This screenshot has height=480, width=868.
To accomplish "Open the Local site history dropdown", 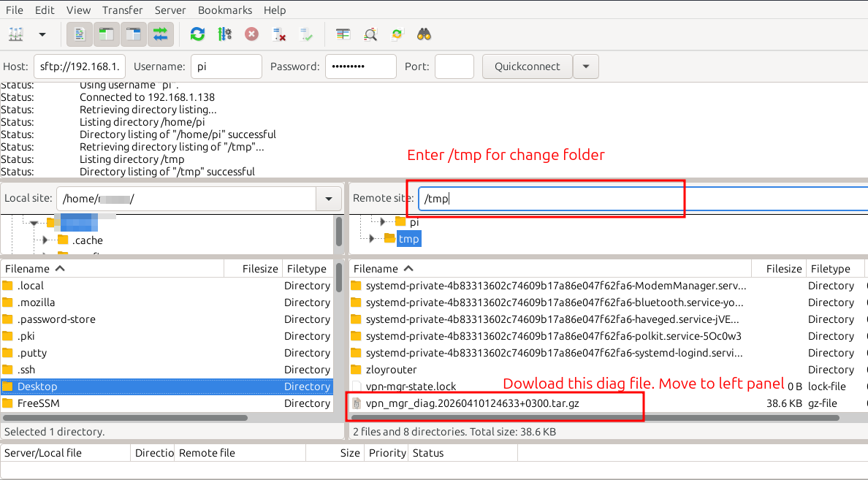I will 328,198.
